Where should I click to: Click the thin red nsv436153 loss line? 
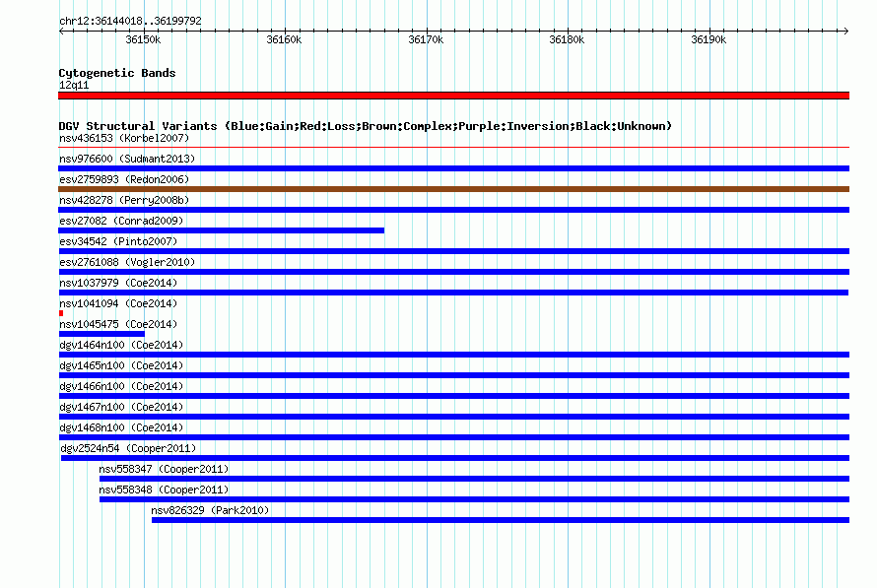click(x=453, y=148)
